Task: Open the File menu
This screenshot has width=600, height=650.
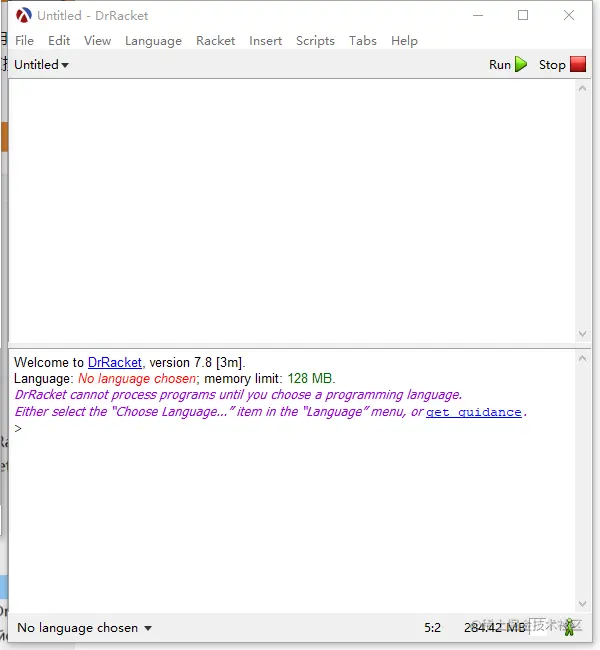Action: point(24,41)
